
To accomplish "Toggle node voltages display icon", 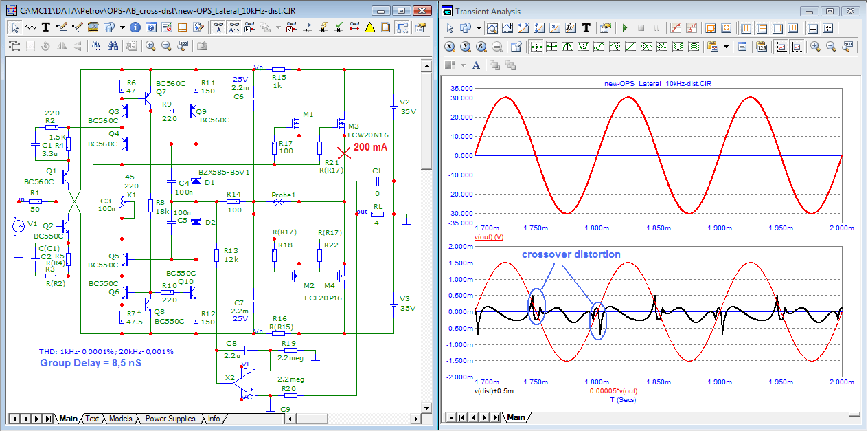I will coord(291,27).
